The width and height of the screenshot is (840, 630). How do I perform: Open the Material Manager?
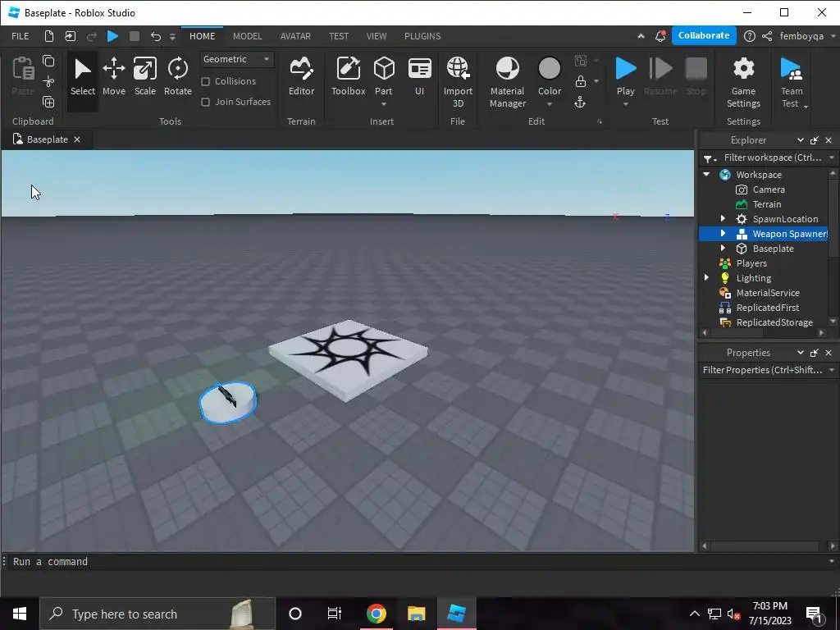(507, 83)
